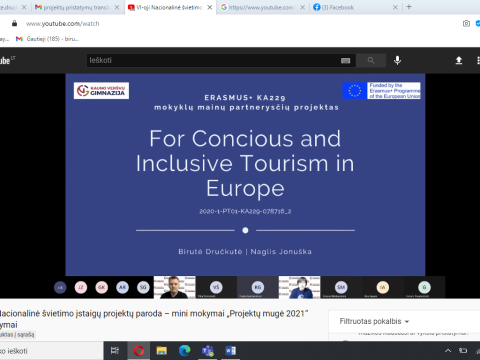The image size is (480, 360).
Task: Take a snapshot with the camera icon
Action: (x=466, y=23)
